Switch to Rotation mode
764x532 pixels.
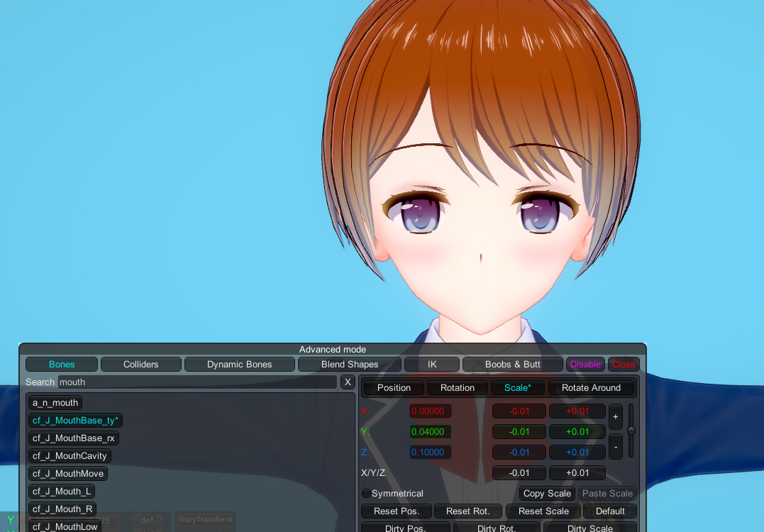pos(457,388)
